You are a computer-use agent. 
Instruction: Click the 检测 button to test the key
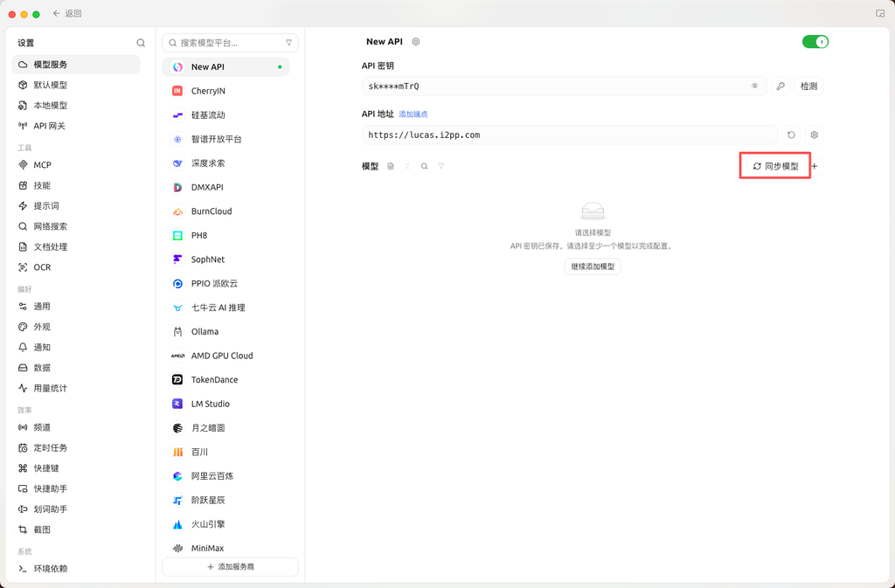click(x=808, y=86)
